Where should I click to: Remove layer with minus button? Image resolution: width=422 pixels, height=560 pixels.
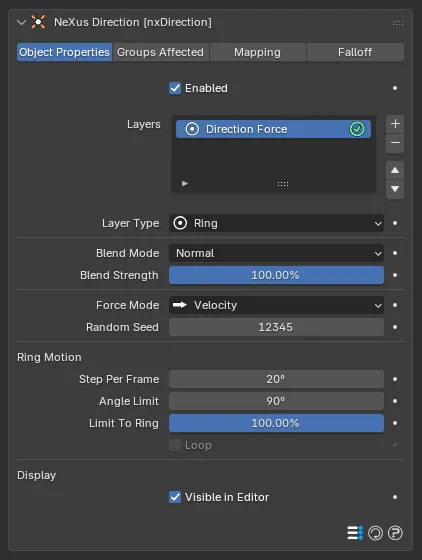click(x=395, y=143)
